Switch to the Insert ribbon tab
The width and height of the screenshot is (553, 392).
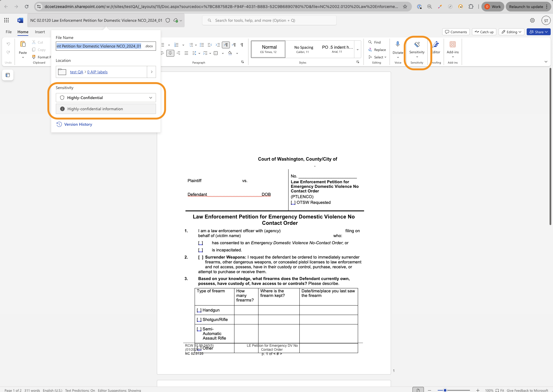(x=40, y=32)
